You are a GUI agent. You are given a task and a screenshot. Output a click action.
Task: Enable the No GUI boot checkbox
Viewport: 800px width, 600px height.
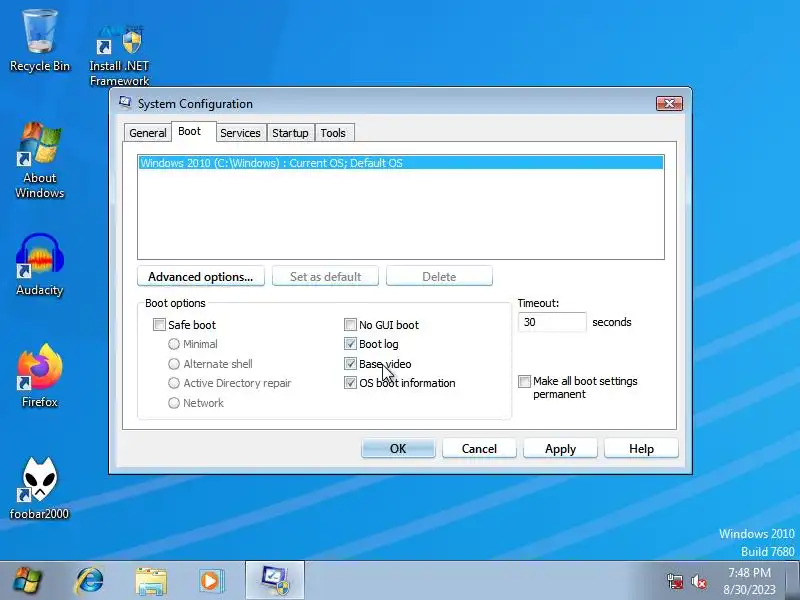click(x=350, y=324)
